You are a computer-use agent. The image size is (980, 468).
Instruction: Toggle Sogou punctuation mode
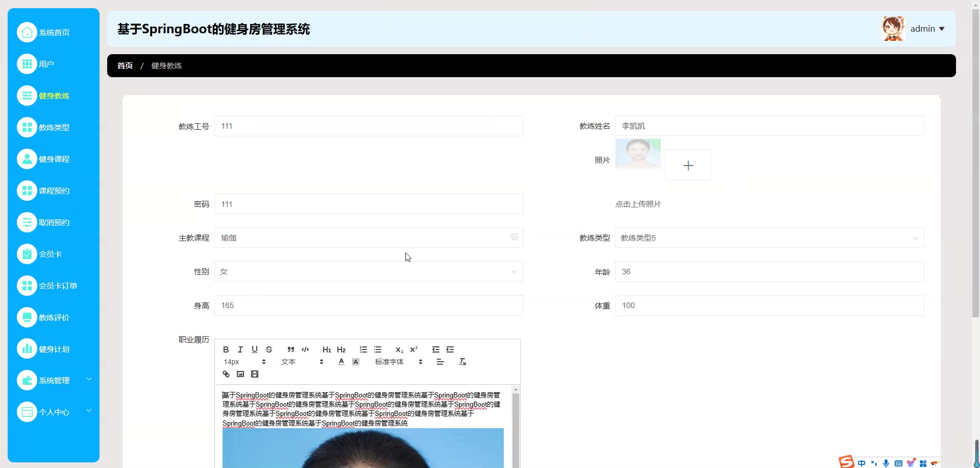[874, 463]
